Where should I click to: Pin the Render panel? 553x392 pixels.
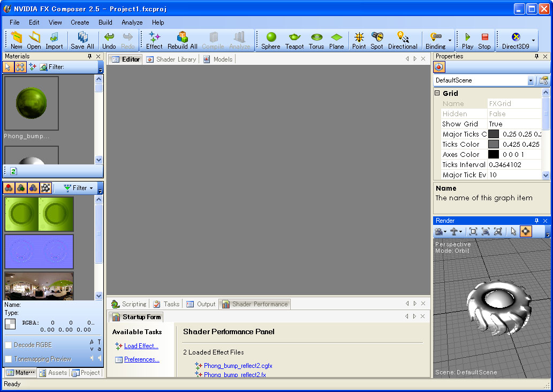(x=537, y=221)
